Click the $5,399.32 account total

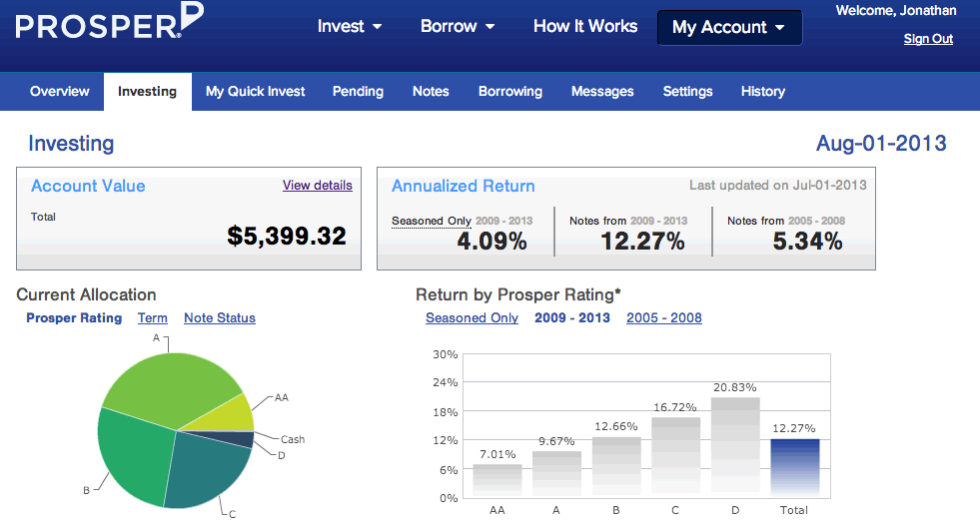coord(287,236)
